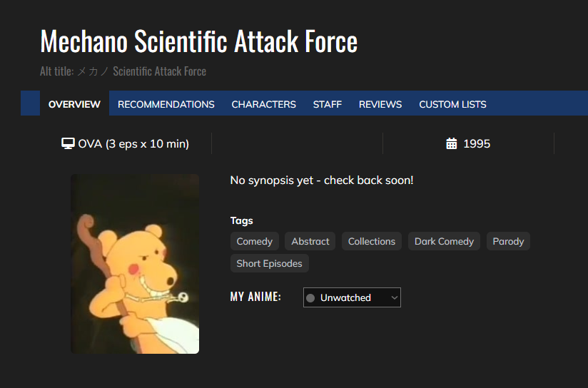Image resolution: width=588 pixels, height=388 pixels.
Task: Select the Abstract tag
Action: pos(310,242)
